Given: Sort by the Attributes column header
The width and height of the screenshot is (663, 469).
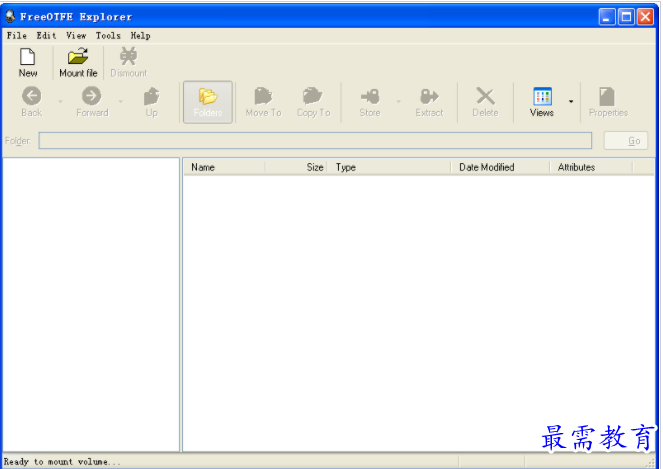Looking at the screenshot, I should click(591, 167).
